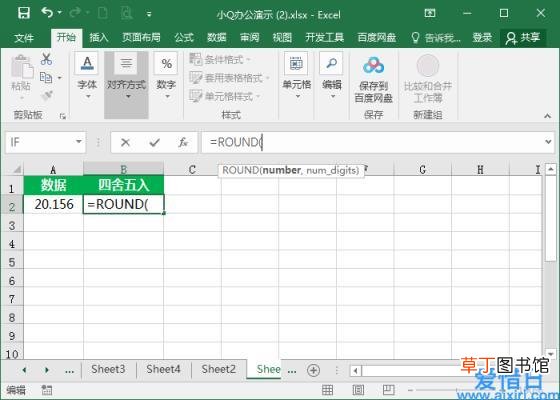Switch to Sheet4 tab
The image size is (560, 400).
pyautogui.click(x=163, y=369)
